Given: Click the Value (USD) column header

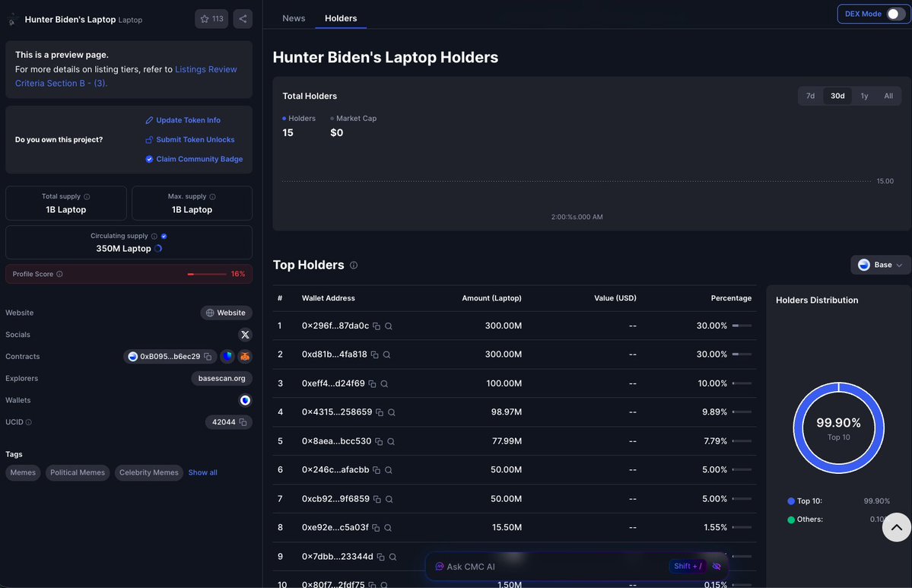Looking at the screenshot, I should pos(615,298).
